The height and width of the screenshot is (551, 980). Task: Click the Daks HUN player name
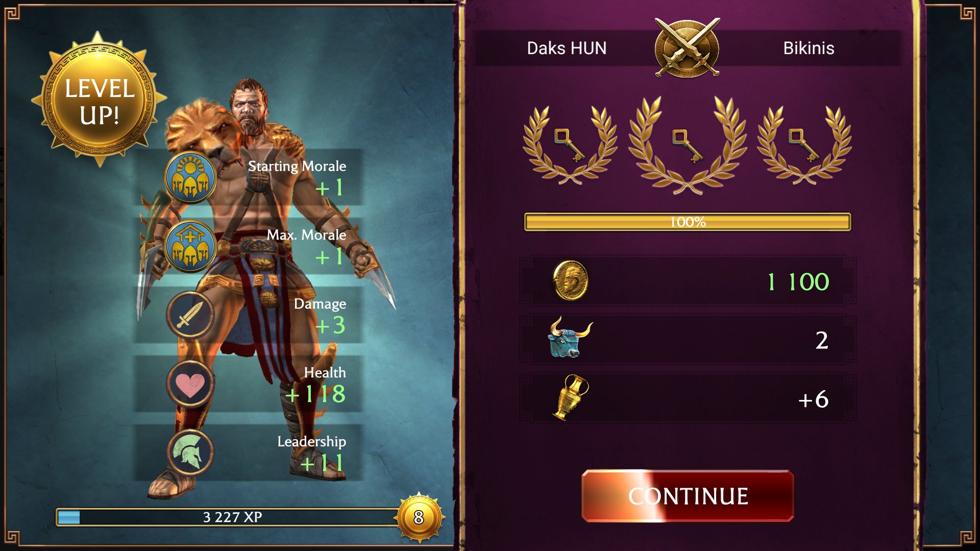coord(567,48)
